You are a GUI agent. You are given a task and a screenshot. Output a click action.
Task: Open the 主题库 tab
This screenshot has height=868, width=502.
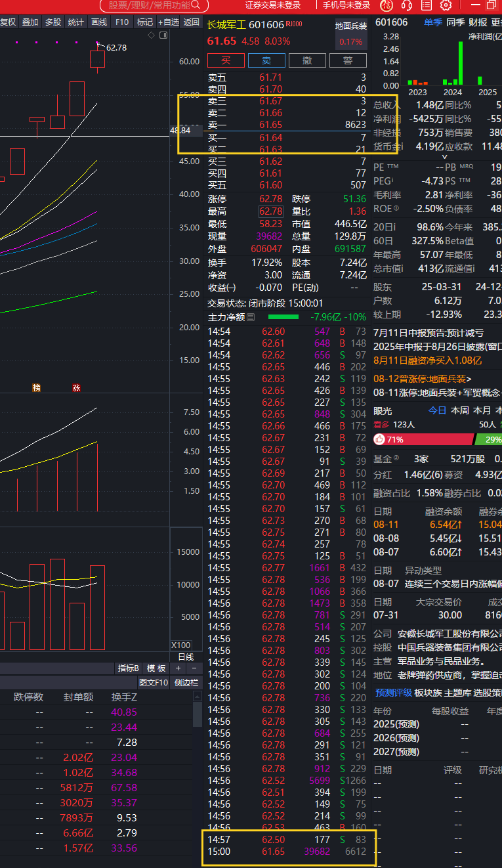click(x=457, y=693)
